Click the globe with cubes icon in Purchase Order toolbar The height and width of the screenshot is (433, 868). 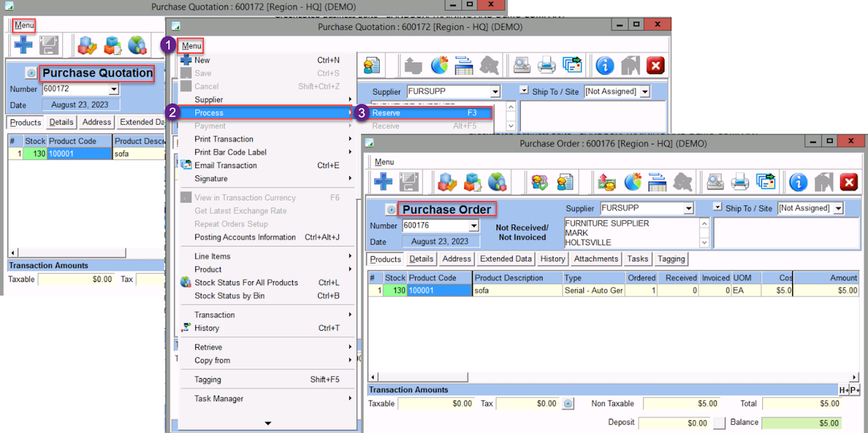(x=497, y=182)
